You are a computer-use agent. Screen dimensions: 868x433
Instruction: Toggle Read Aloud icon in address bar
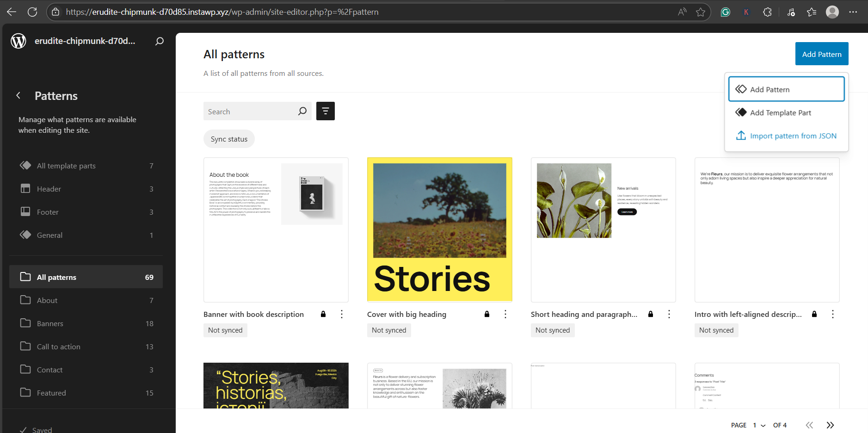(682, 12)
